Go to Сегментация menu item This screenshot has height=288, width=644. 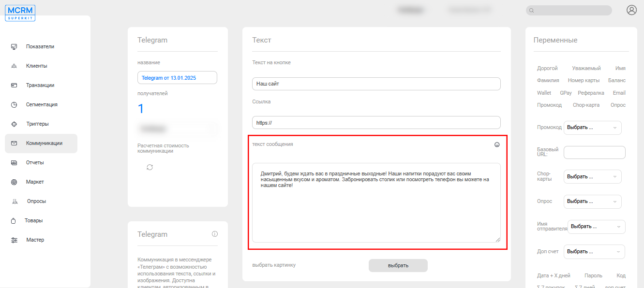(42, 105)
